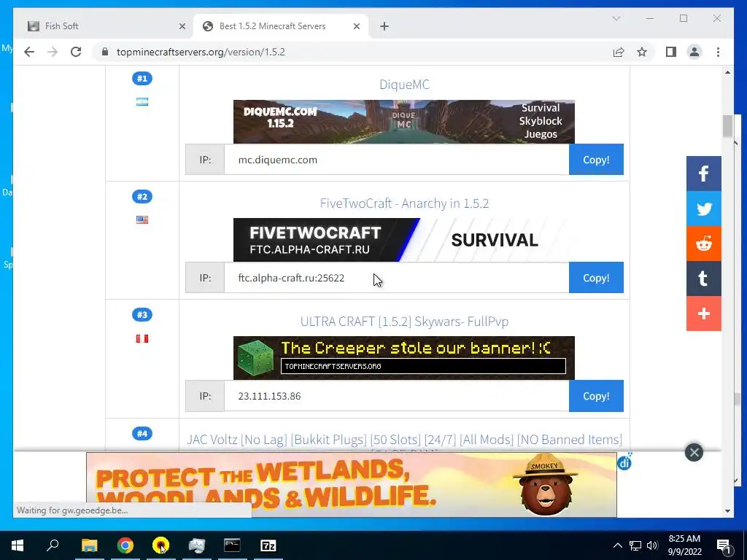
Task: Click the FiveTwoCraft Survival banner
Action: pos(404,239)
